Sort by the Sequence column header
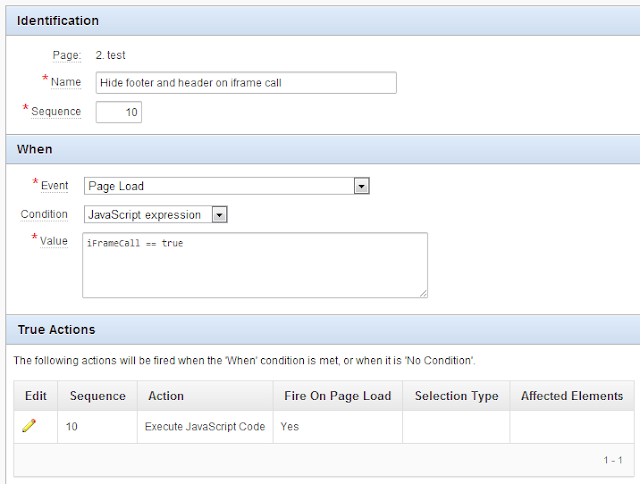640x484 pixels. point(98,396)
